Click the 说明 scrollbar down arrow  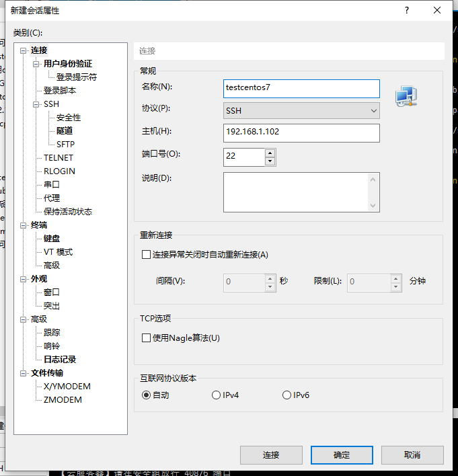coord(373,206)
